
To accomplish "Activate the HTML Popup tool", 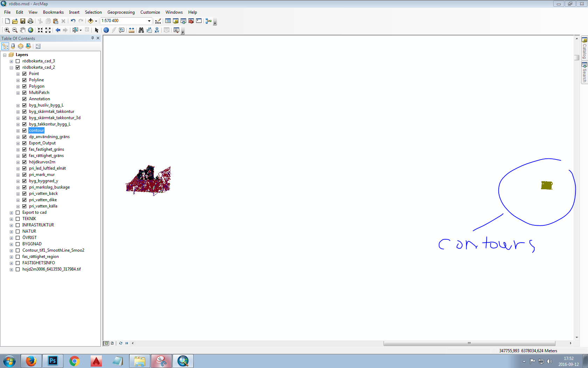I will 121,30.
